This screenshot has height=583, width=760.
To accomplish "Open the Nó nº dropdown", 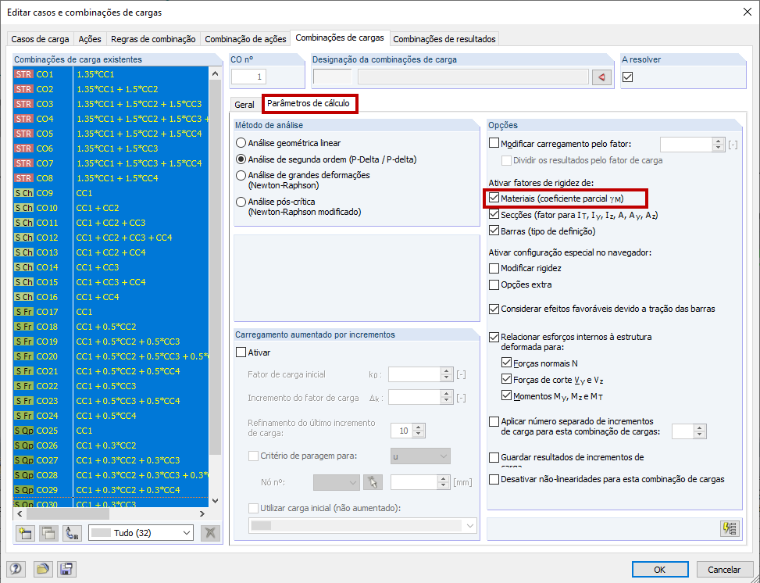I will (x=336, y=482).
